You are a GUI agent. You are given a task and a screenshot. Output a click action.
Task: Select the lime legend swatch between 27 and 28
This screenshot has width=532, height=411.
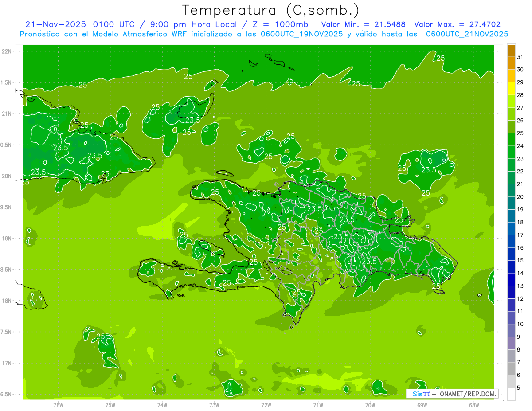511,102
